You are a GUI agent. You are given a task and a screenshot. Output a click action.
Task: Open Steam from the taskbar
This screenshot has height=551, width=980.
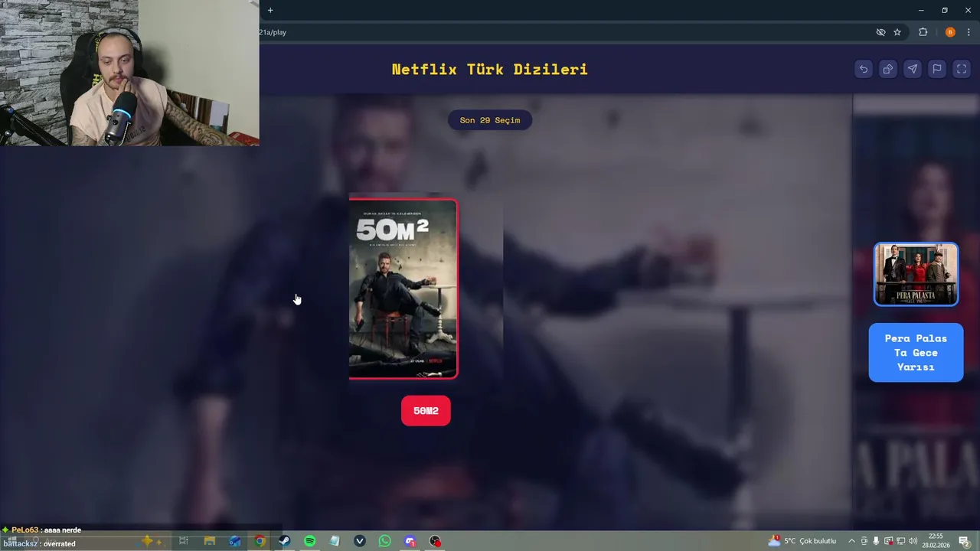pos(284,541)
